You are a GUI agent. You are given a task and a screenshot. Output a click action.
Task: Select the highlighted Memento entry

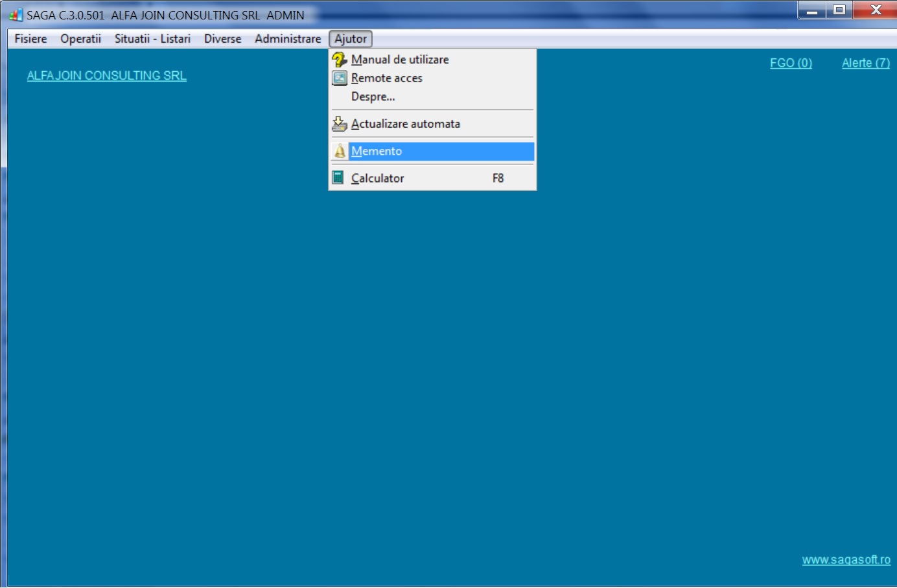click(432, 151)
